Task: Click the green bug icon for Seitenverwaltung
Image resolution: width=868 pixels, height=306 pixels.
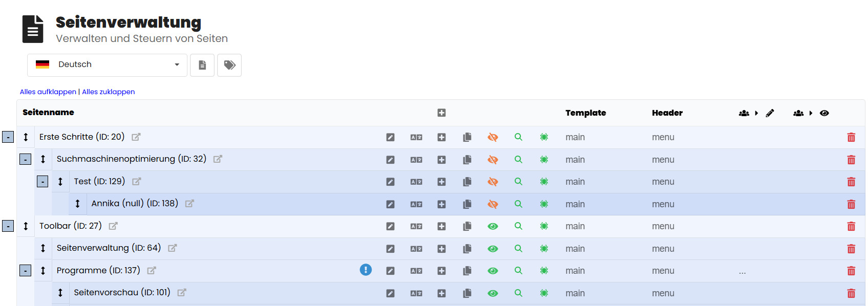Action: (544, 249)
